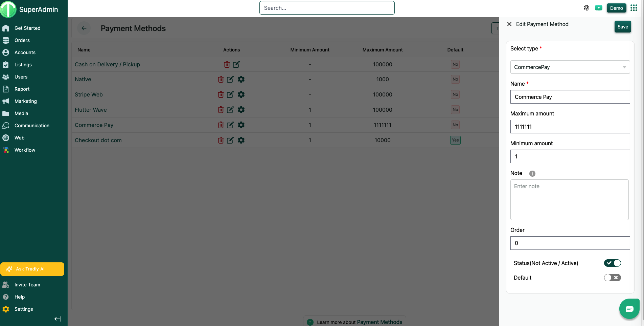The width and height of the screenshot is (644, 326).
Task: Open settings gear for Flutter Wave
Action: coord(241,110)
